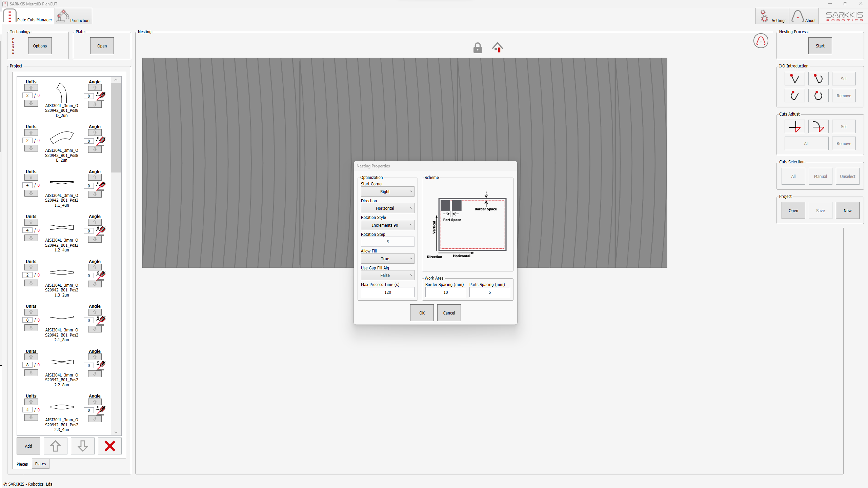Click Project Open button on right
The image size is (868, 488).
(x=793, y=210)
